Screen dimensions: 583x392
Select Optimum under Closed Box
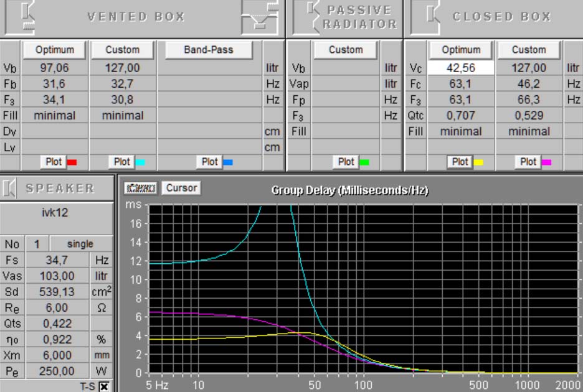[x=461, y=50]
